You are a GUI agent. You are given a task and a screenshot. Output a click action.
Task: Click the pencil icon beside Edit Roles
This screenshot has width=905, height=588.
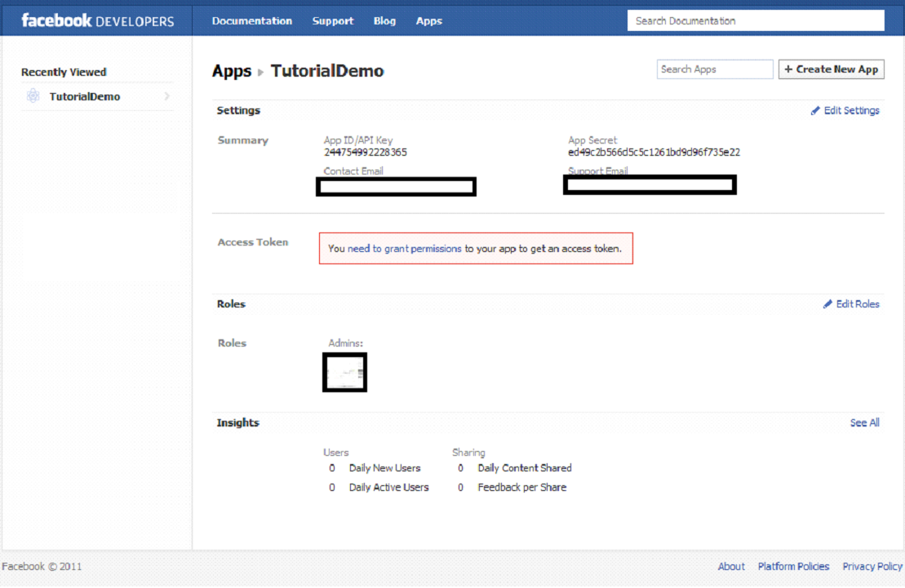[x=827, y=304]
